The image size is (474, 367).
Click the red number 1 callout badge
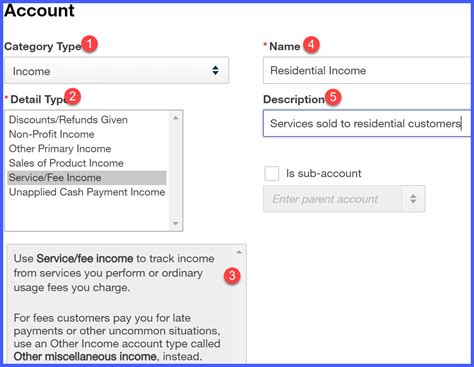[x=89, y=44]
